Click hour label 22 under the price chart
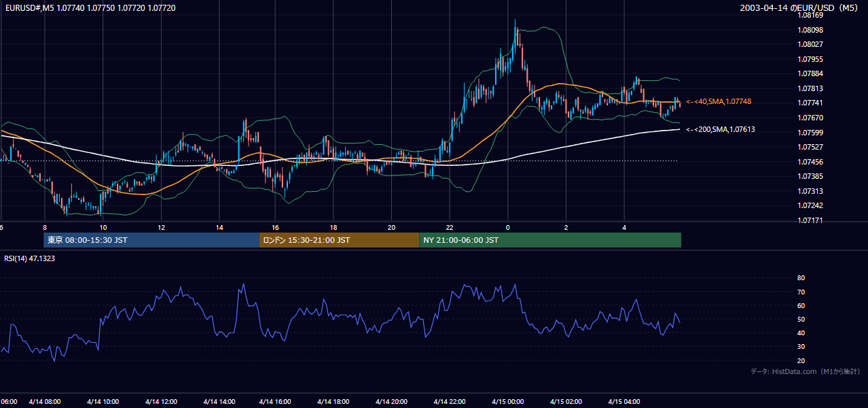The width and height of the screenshot is (868, 408). (450, 227)
